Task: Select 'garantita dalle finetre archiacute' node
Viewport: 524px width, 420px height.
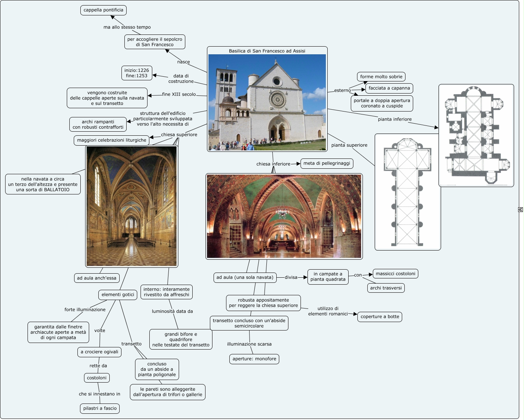Action: tap(58, 332)
